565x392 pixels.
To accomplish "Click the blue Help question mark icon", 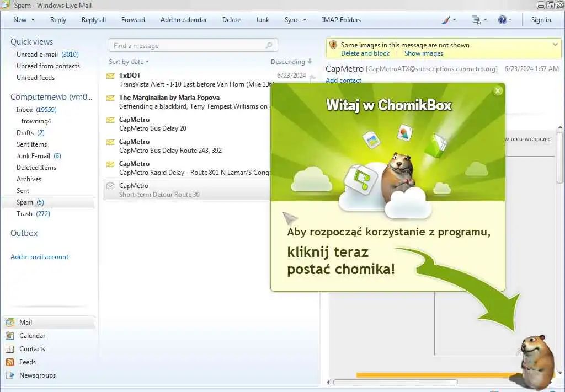I will pos(502,20).
